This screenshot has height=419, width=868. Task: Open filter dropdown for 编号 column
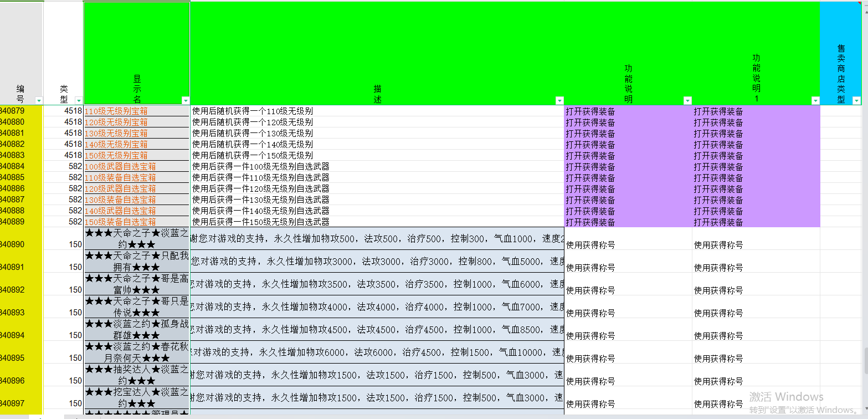point(38,100)
